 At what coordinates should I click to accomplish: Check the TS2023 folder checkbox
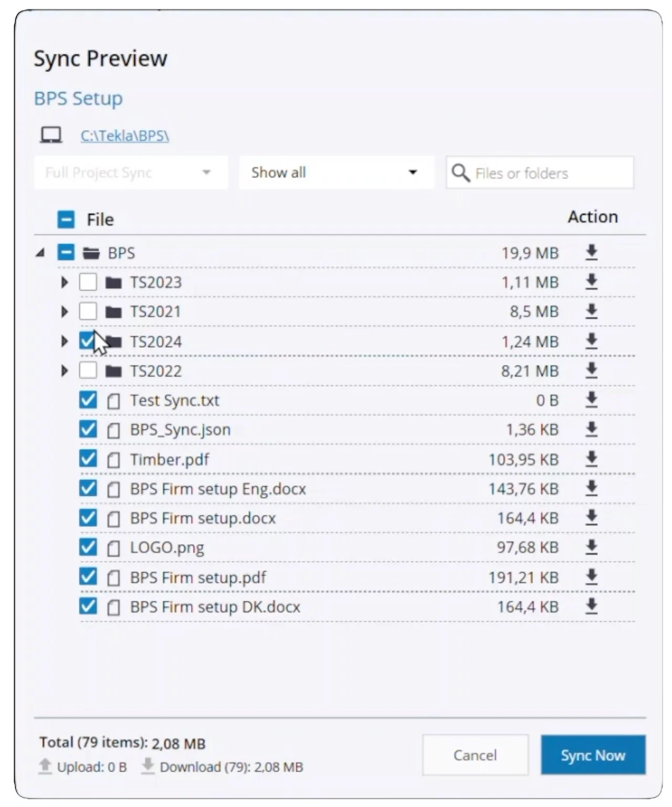88,282
